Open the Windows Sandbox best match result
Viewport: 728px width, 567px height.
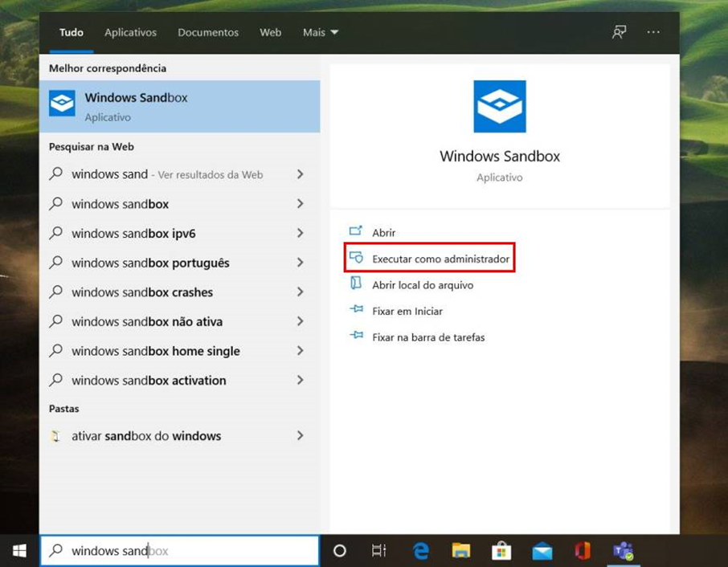pyautogui.click(x=180, y=106)
